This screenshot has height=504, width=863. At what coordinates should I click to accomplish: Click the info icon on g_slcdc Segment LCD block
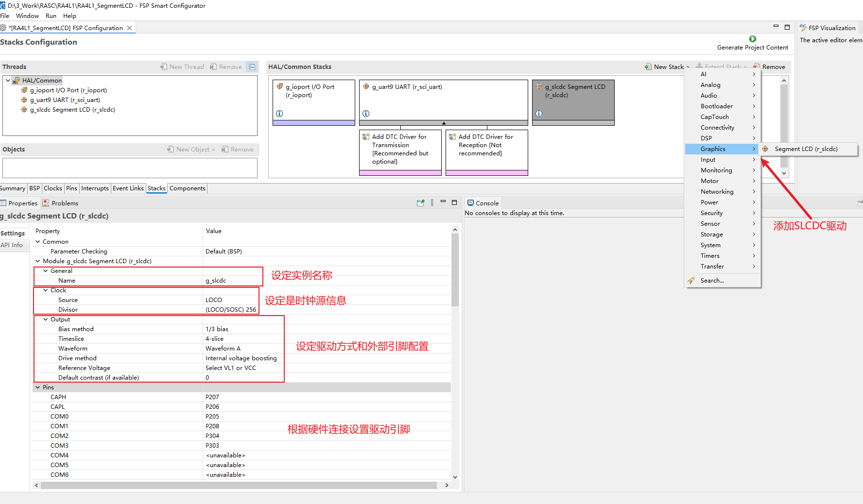(x=539, y=114)
